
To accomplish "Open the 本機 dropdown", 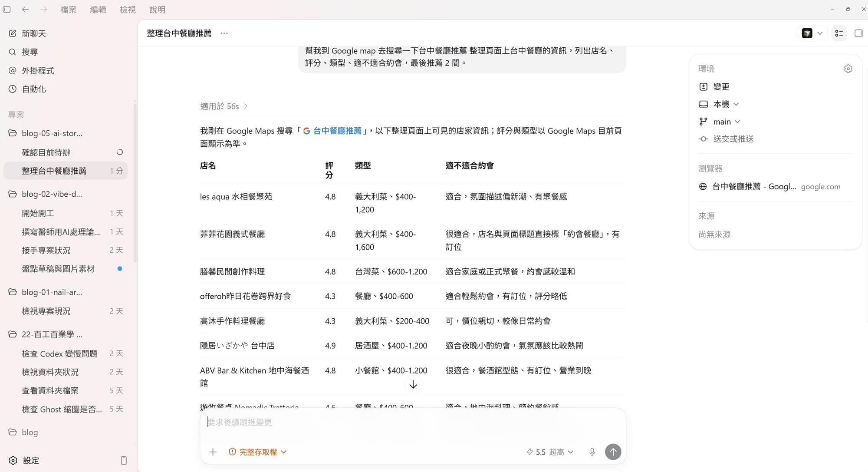I will (x=719, y=104).
